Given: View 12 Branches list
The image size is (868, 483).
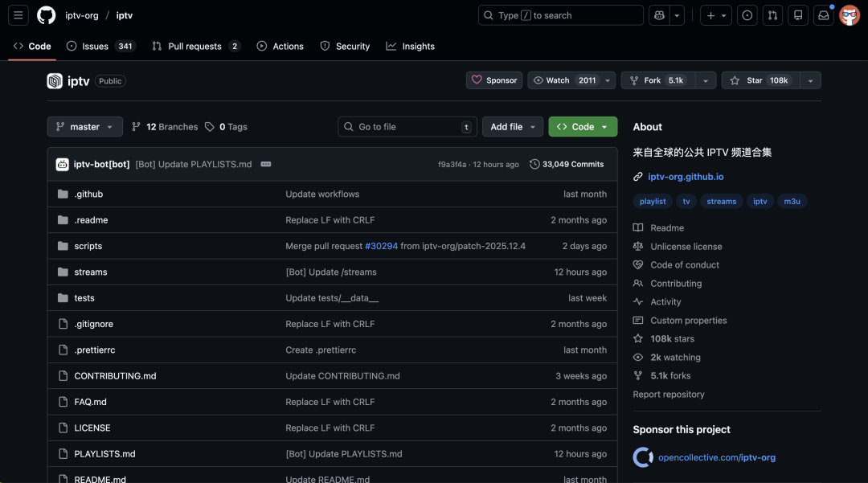Looking at the screenshot, I should pos(165,127).
